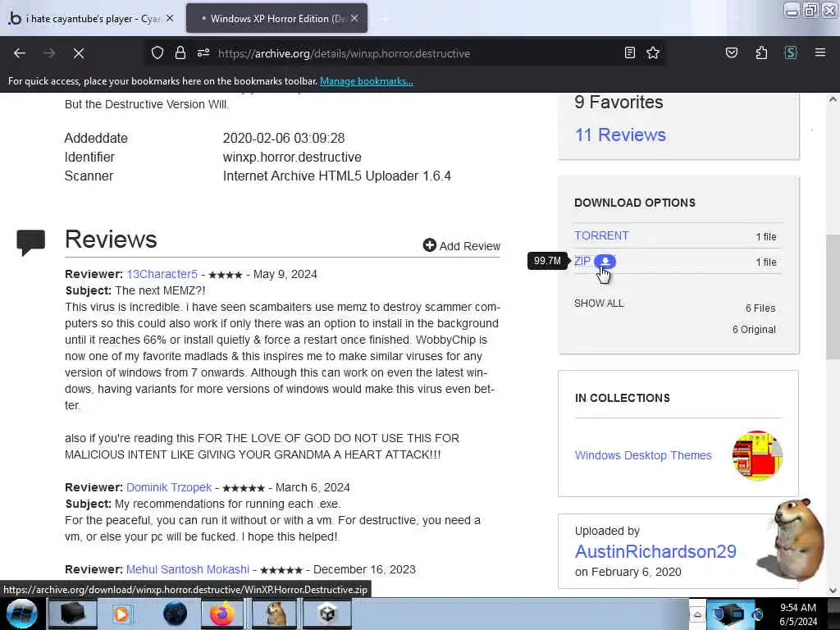The image size is (840, 630).
Task: Click the page vertical scrollbar thumb
Action: pos(833,296)
